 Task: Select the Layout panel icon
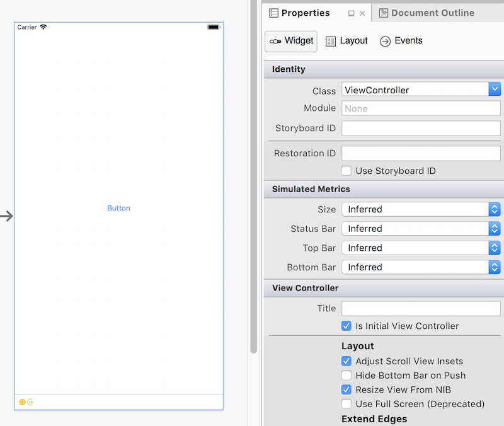[330, 40]
